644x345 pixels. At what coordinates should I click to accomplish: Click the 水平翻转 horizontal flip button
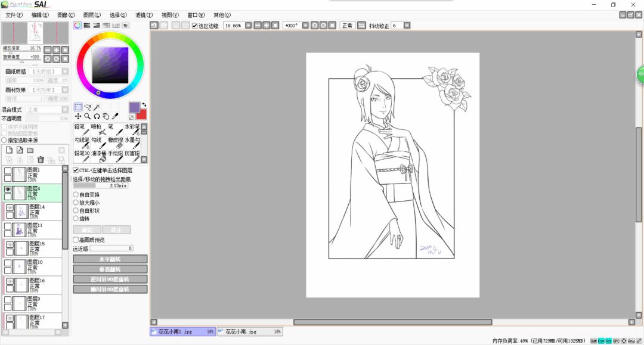point(110,259)
